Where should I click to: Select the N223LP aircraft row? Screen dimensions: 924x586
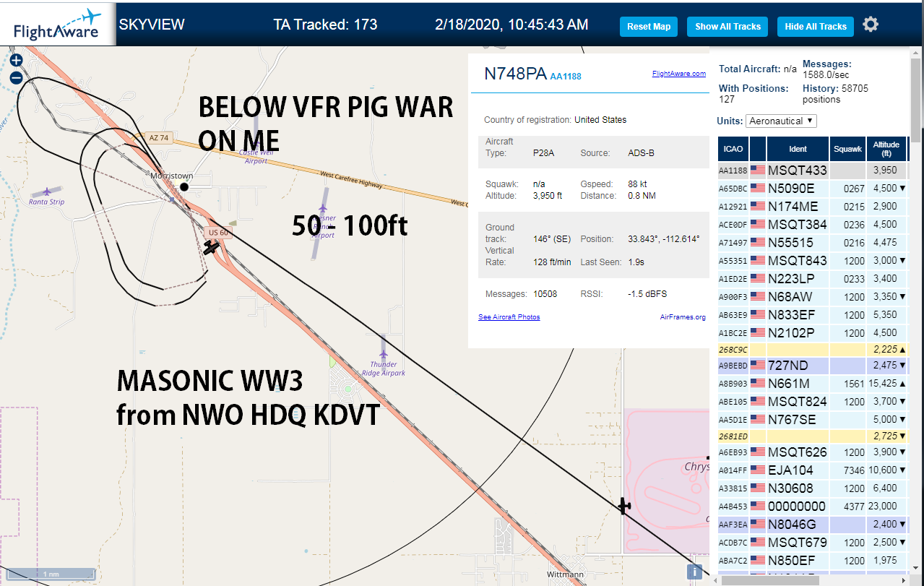tap(812, 279)
